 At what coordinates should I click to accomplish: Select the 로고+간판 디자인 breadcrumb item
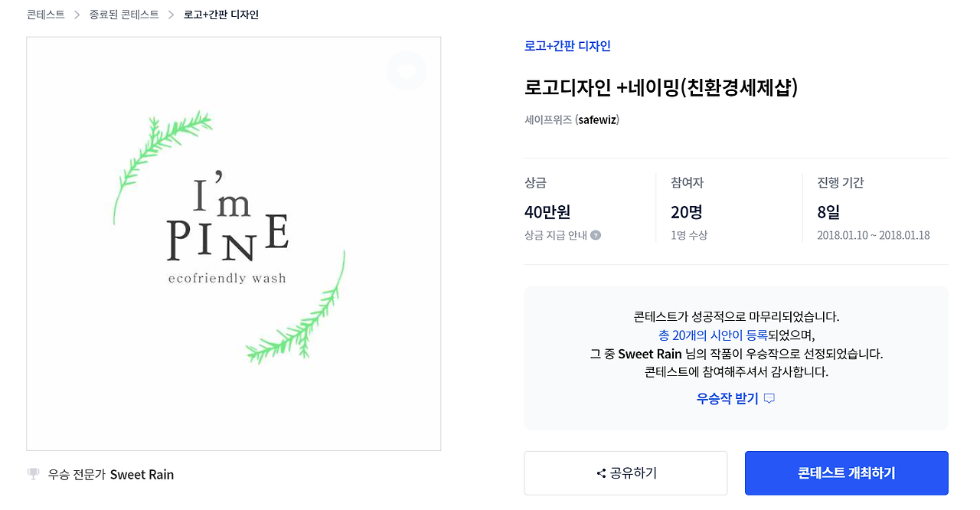point(221,15)
